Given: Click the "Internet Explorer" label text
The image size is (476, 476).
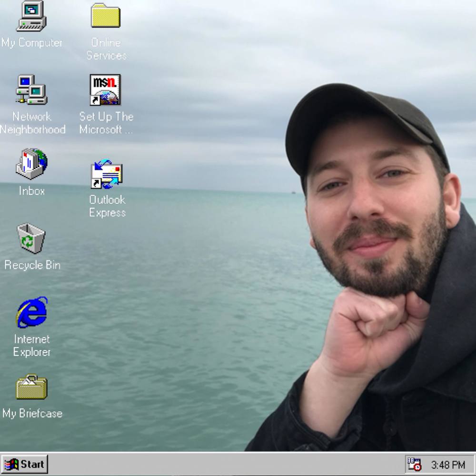Looking at the screenshot, I should (x=32, y=346).
